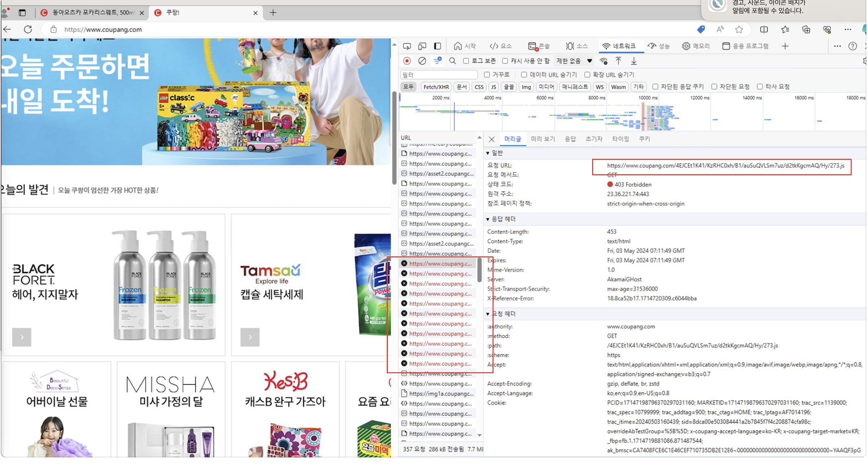Collapse the 요청 헤더 section
This screenshot has width=868, height=470.
[x=488, y=314]
